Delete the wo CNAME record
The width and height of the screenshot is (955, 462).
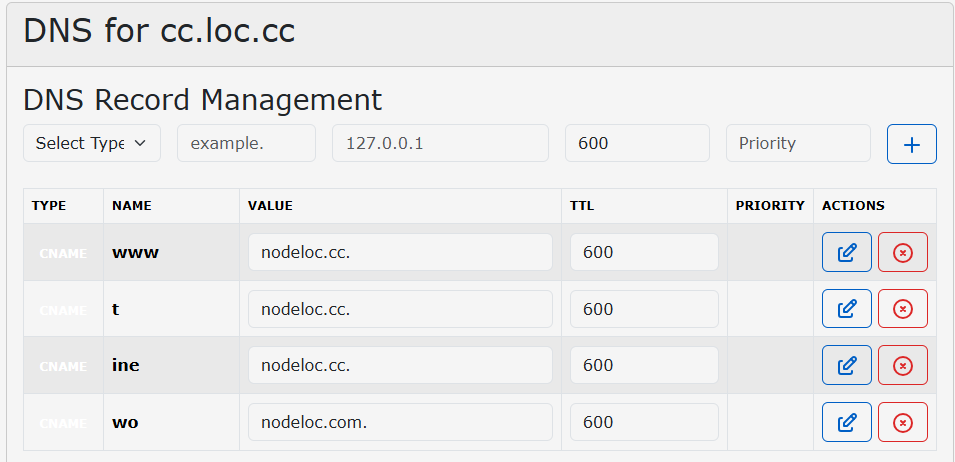click(x=902, y=422)
